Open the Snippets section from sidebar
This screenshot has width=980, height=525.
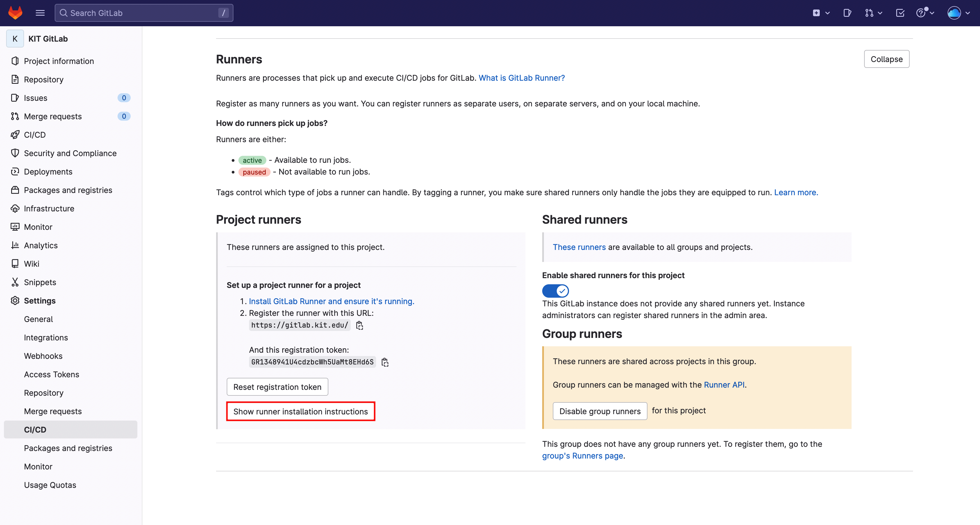pyautogui.click(x=40, y=282)
